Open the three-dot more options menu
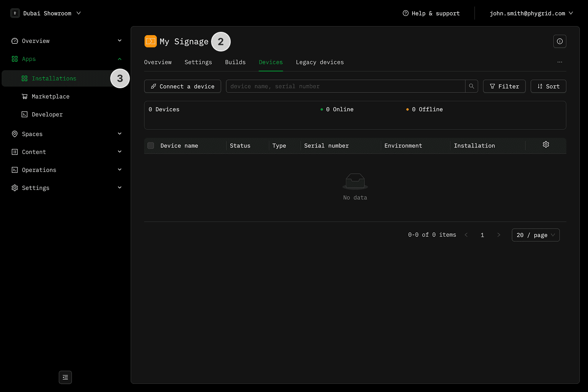 pos(559,62)
